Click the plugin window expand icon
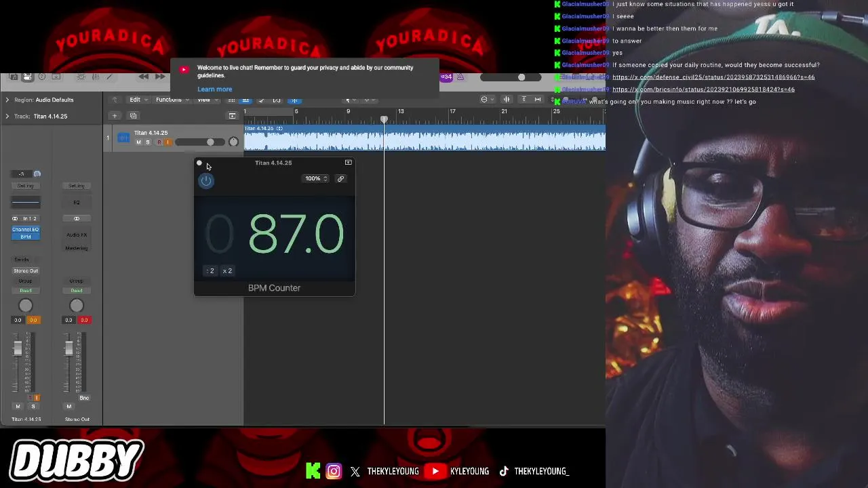 [348, 163]
